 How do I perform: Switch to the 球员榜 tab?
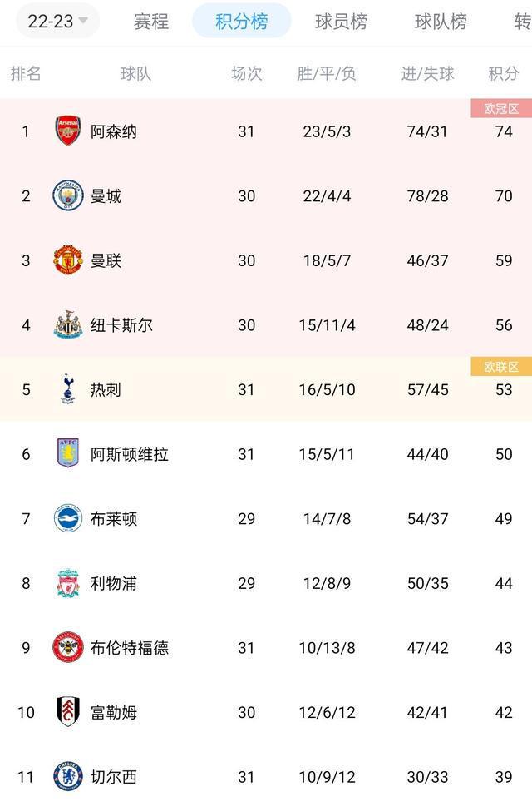click(x=340, y=23)
